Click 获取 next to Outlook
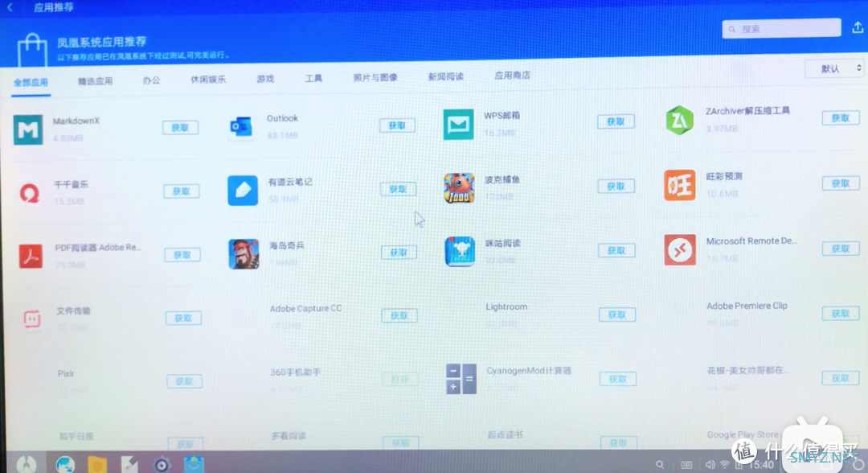The height and width of the screenshot is (473, 868). (x=398, y=125)
